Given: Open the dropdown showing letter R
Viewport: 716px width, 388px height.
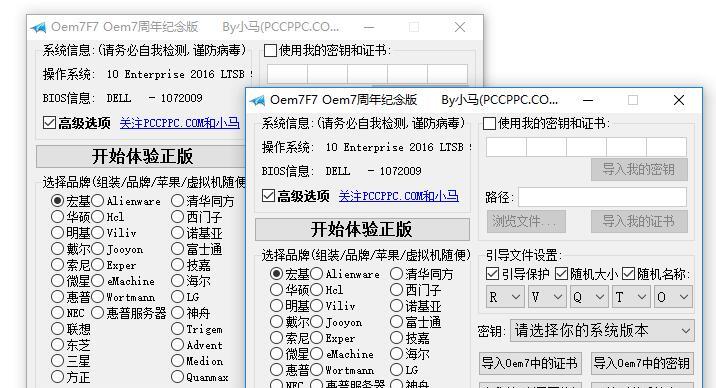Looking at the screenshot, I should coord(505,297).
